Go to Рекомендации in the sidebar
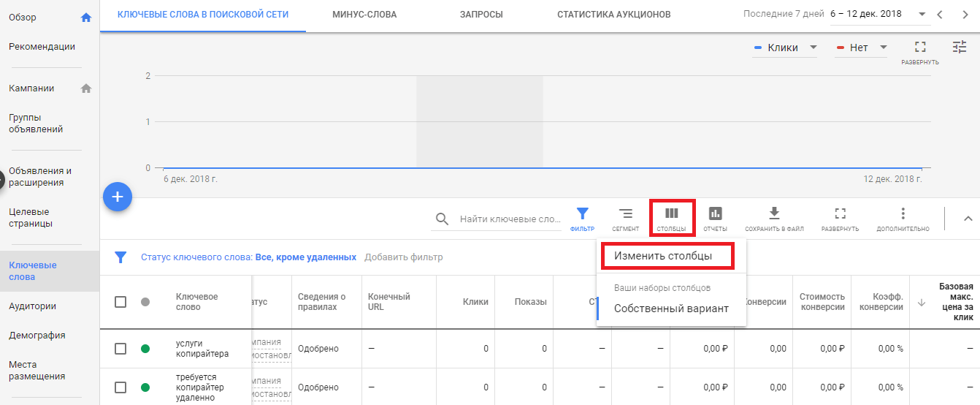980x405 pixels. (x=42, y=47)
